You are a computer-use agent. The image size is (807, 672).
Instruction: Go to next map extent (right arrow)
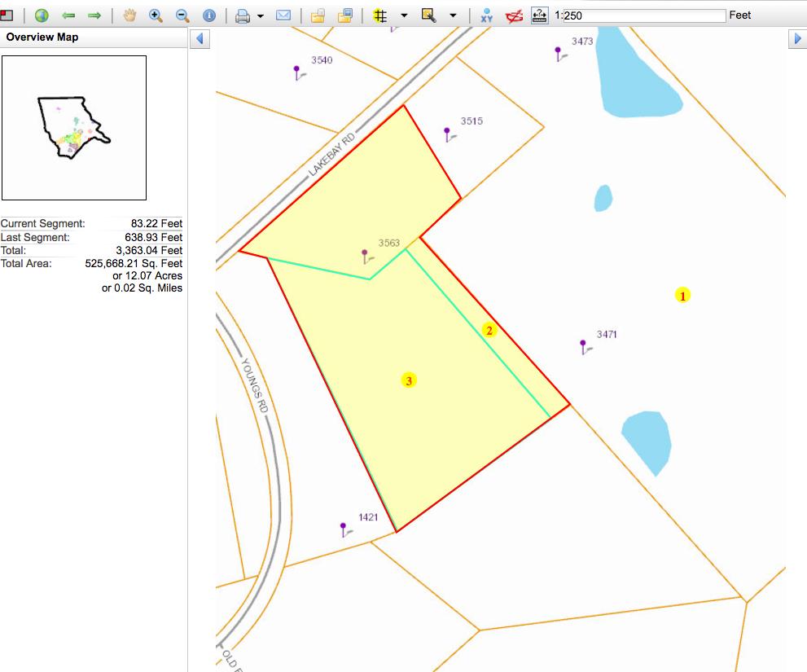(94, 16)
